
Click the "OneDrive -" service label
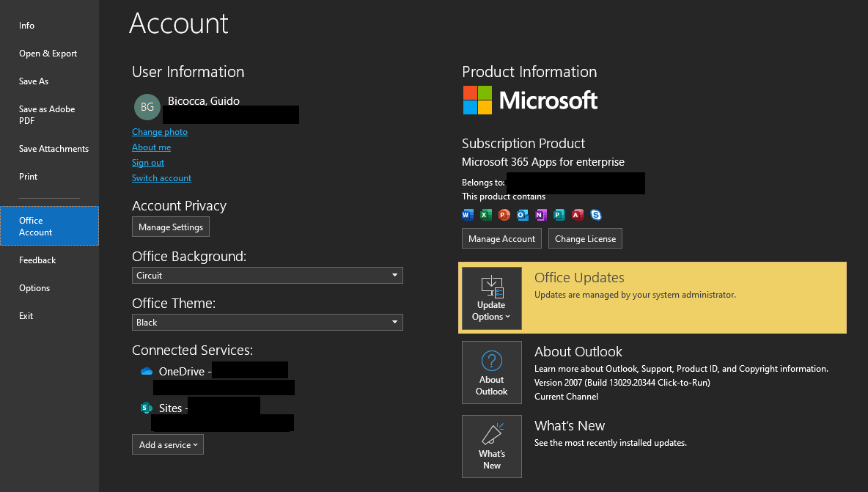click(x=185, y=371)
